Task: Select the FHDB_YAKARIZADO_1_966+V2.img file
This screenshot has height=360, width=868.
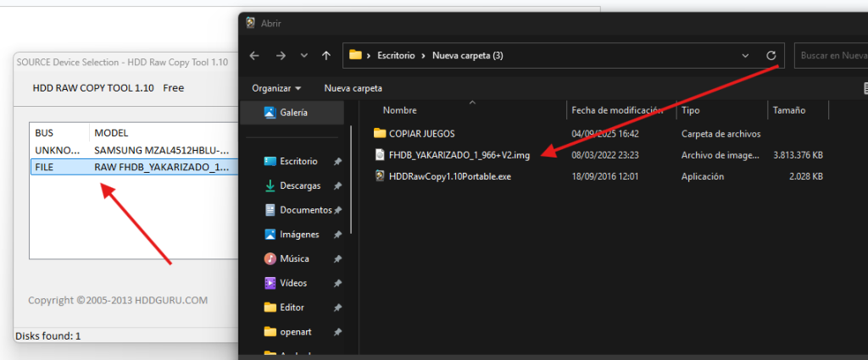Action: (459, 155)
